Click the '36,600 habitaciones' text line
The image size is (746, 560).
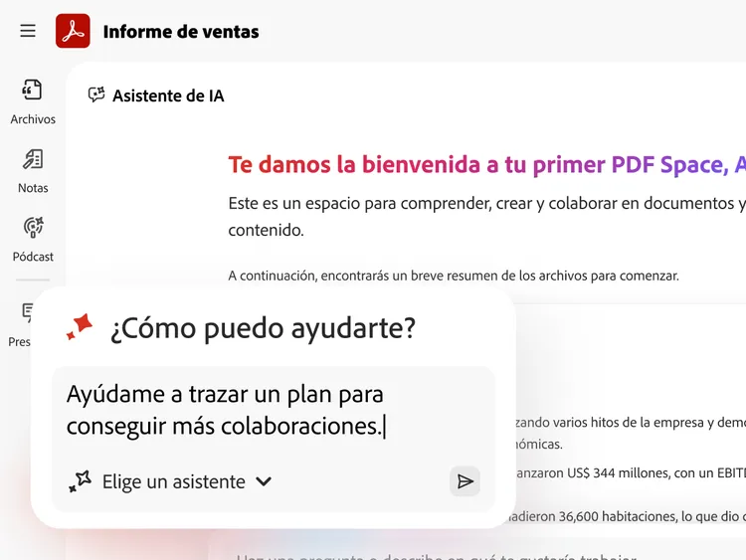(626, 516)
